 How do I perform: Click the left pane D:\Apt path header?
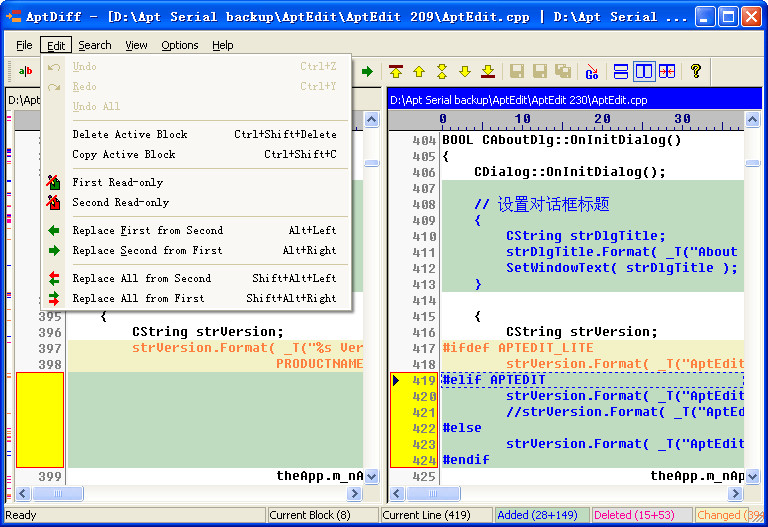[24, 100]
